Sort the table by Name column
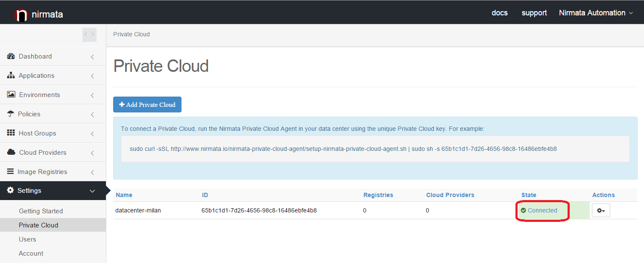This screenshot has height=277, width=644. (124, 195)
